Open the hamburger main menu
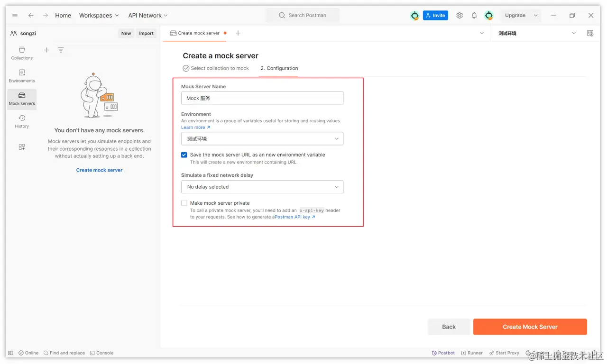607x364 pixels. pos(15,16)
